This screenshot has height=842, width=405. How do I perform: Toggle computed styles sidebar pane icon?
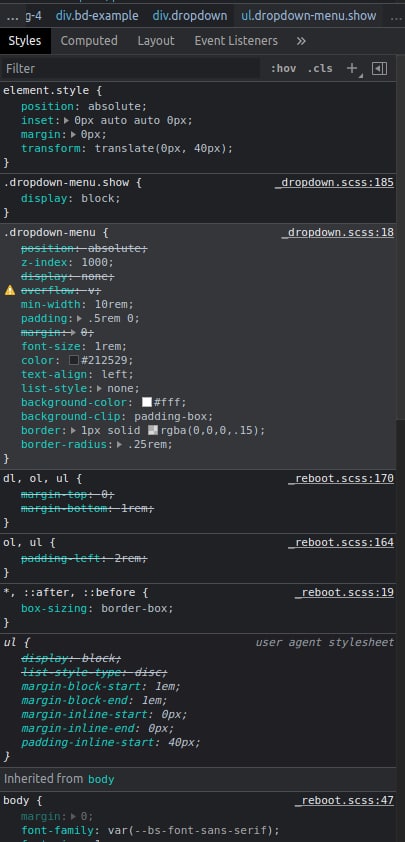(x=379, y=68)
